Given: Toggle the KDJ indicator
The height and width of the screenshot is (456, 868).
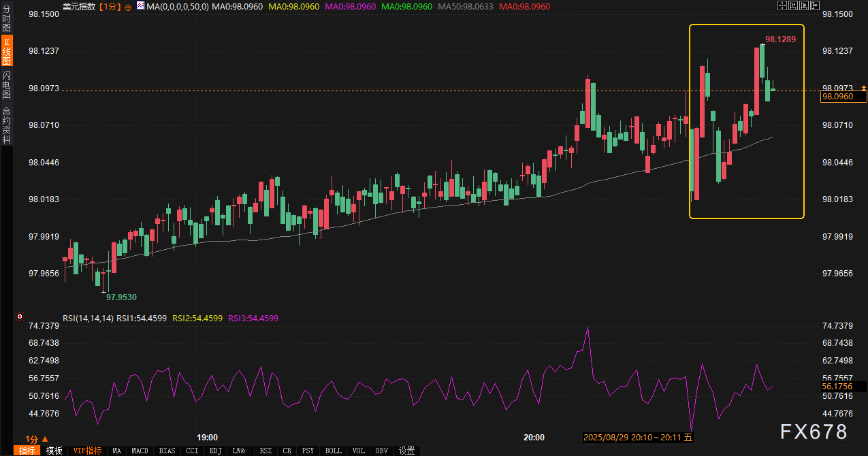Looking at the screenshot, I should (x=215, y=451).
